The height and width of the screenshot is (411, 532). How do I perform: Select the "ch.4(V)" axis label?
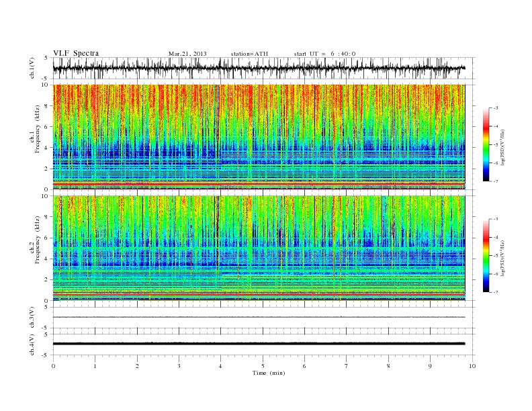coord(32,345)
